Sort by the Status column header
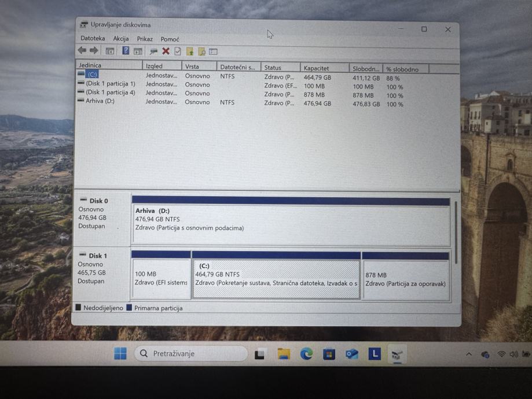 tap(281, 68)
